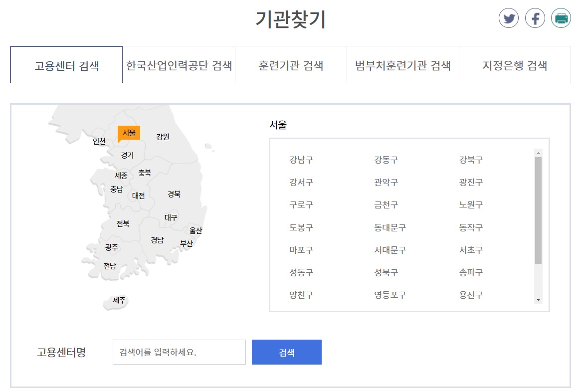Image resolution: width=580 pixels, height=392 pixels.
Task: Select 서울 on the map
Action: [x=129, y=133]
